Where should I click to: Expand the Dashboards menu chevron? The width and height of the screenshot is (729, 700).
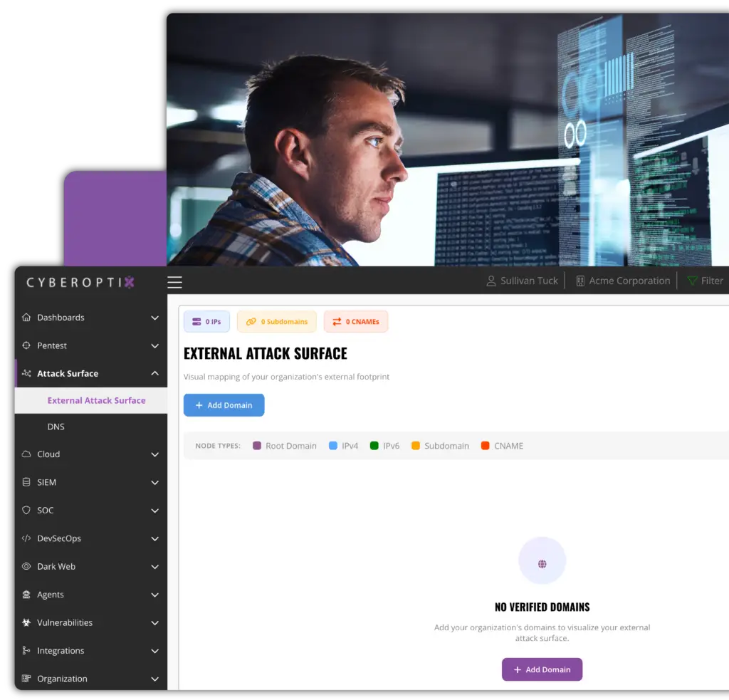155,318
